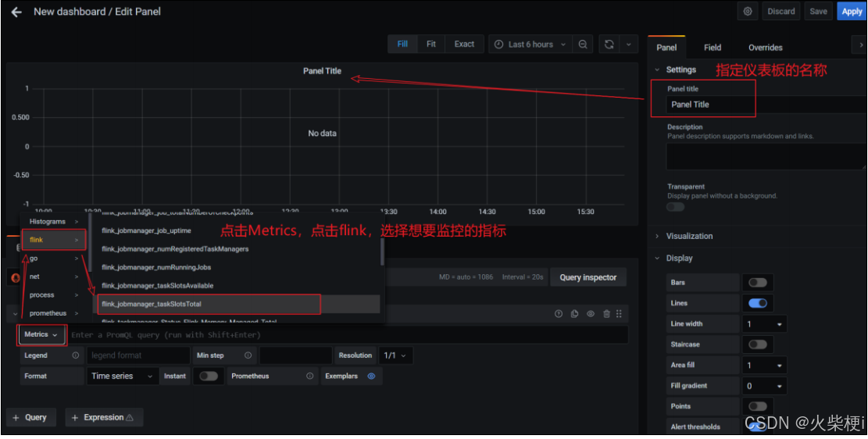This screenshot has width=868, height=439.
Task: Delete the query with trash icon
Action: (606, 314)
